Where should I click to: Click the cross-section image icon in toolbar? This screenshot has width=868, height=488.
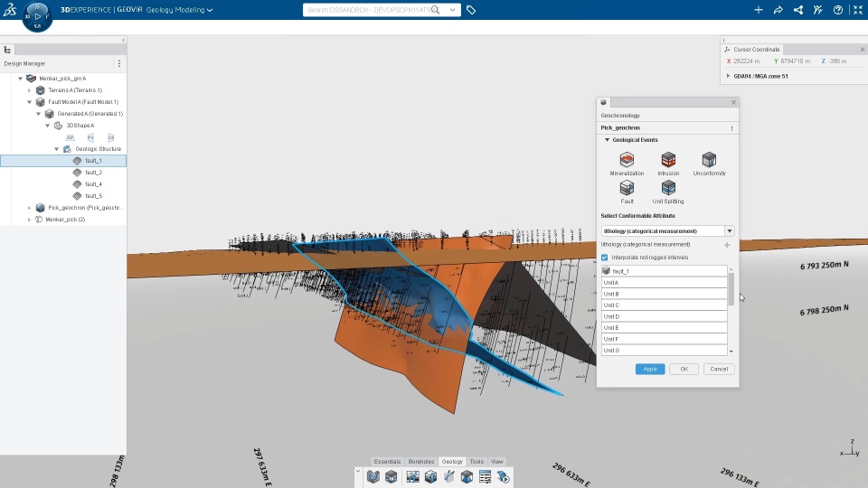(412, 477)
